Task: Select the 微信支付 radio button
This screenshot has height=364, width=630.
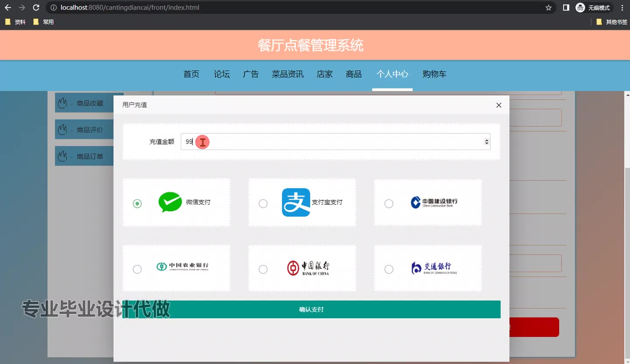Action: click(x=137, y=203)
